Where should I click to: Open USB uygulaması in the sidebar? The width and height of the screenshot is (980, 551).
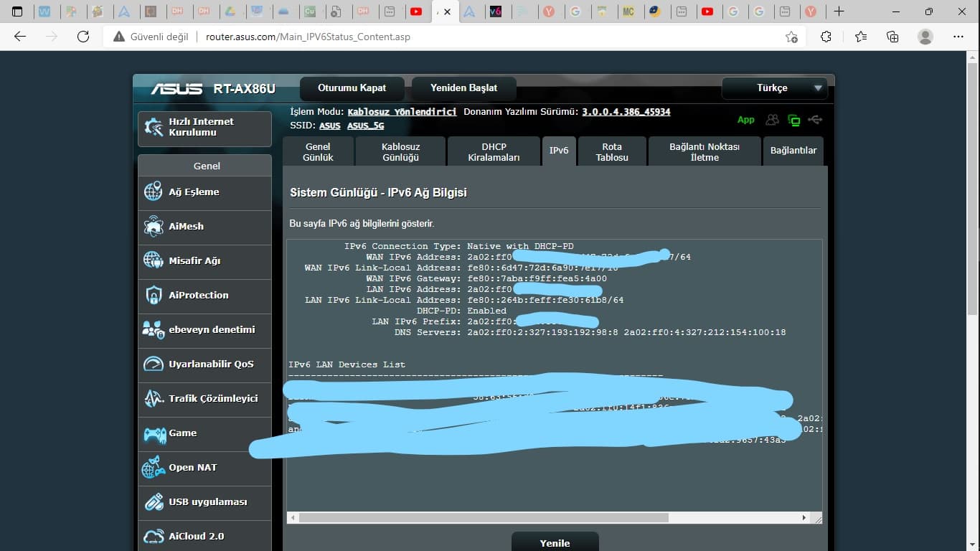tap(204, 502)
